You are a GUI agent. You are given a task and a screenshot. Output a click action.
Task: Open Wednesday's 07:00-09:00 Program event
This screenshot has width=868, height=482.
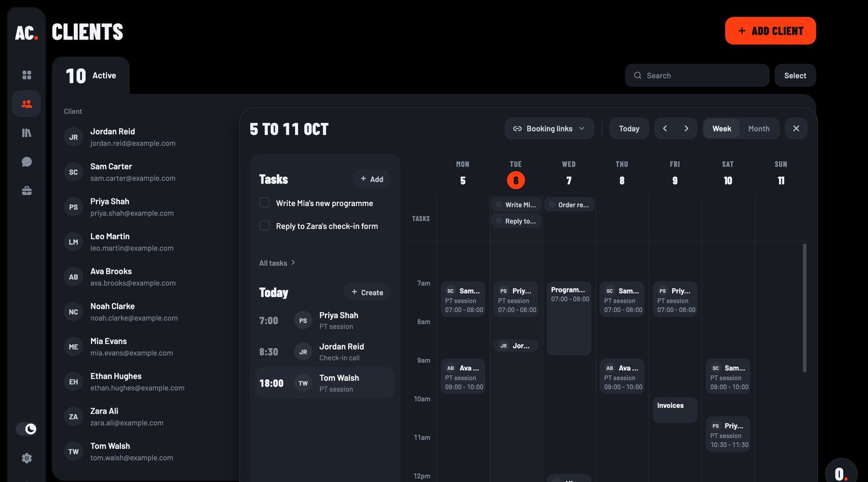[569, 319]
